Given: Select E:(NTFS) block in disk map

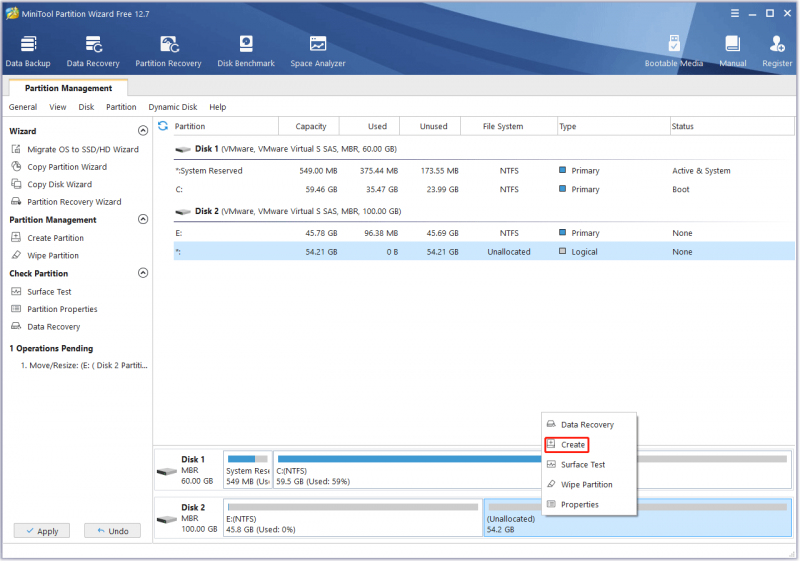Looking at the screenshot, I should tap(353, 518).
